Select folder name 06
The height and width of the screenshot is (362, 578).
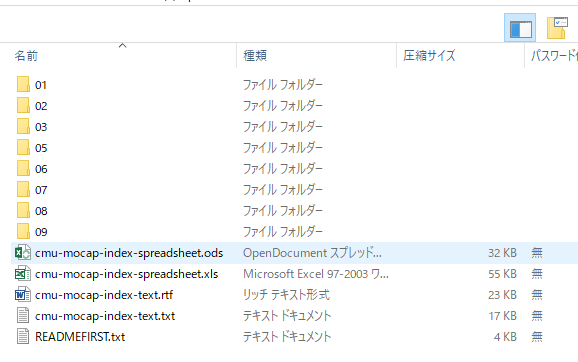[x=41, y=169]
